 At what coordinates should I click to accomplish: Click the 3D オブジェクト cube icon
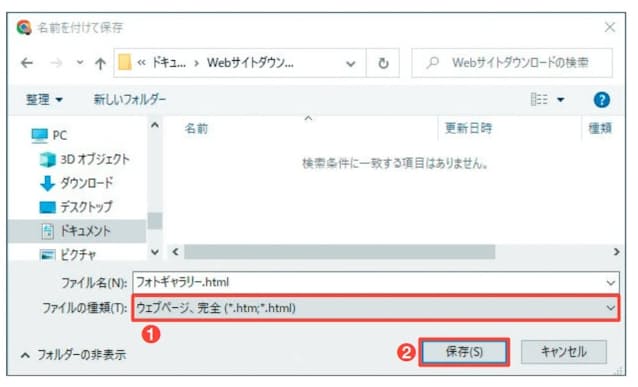point(47,160)
